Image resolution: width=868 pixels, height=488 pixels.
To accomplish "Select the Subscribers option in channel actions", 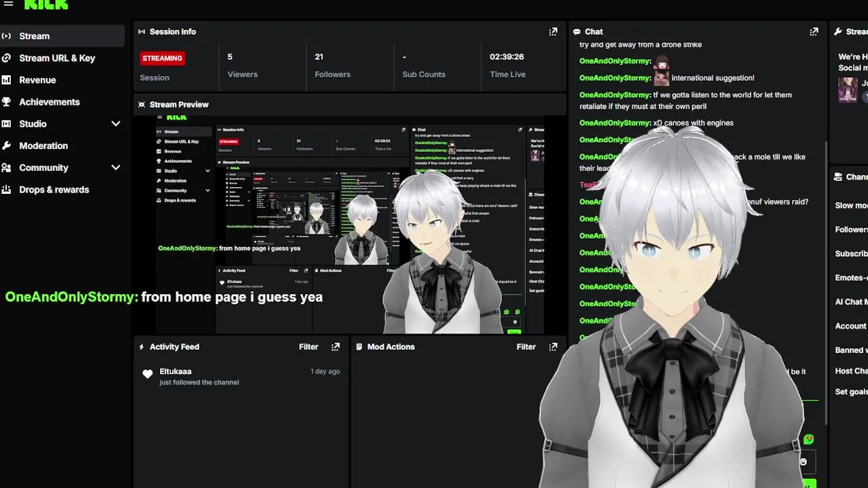I will [851, 253].
